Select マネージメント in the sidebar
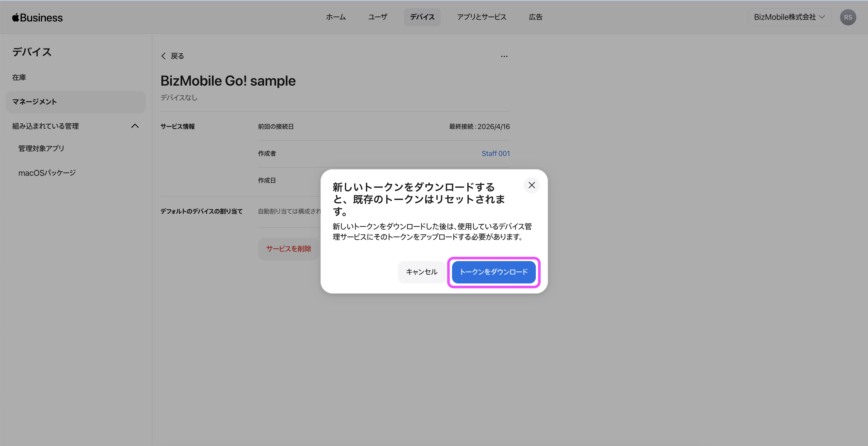This screenshot has width=868, height=446. [34, 102]
